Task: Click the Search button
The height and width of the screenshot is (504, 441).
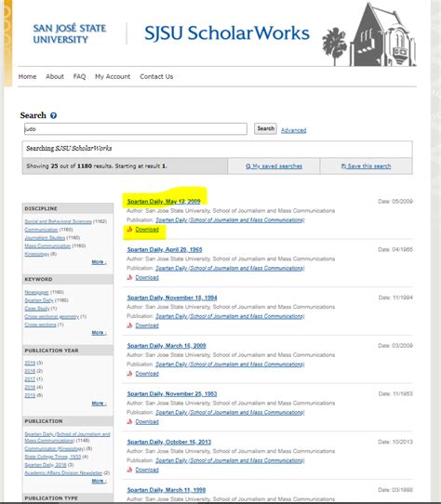Action: pyautogui.click(x=265, y=128)
